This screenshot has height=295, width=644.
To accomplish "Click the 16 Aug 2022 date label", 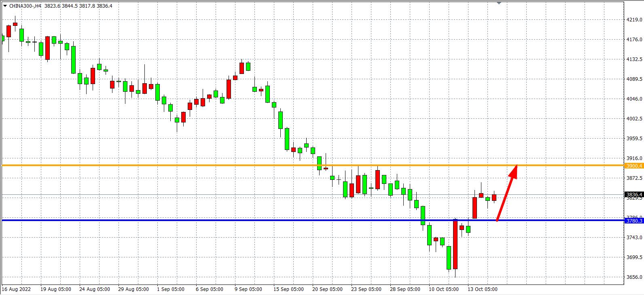I will (x=16, y=289).
